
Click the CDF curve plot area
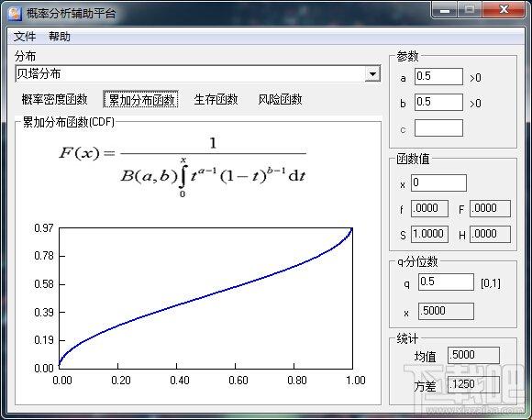pos(206,298)
